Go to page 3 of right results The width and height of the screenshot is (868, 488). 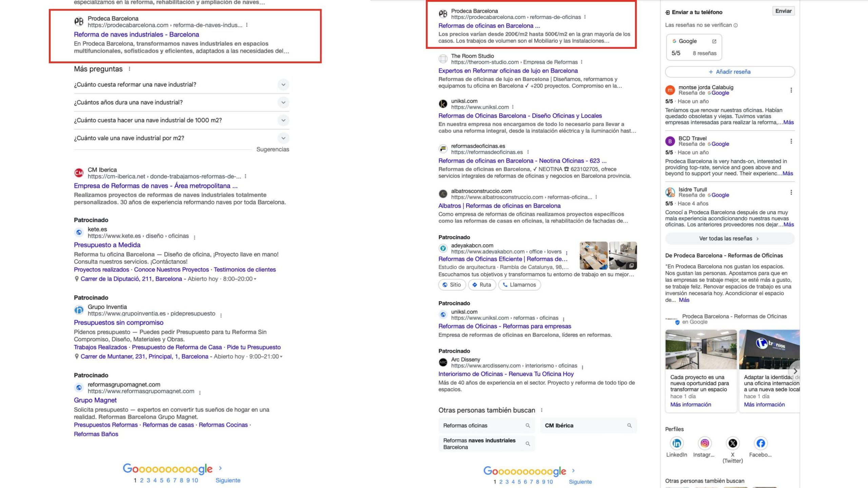[507, 482]
